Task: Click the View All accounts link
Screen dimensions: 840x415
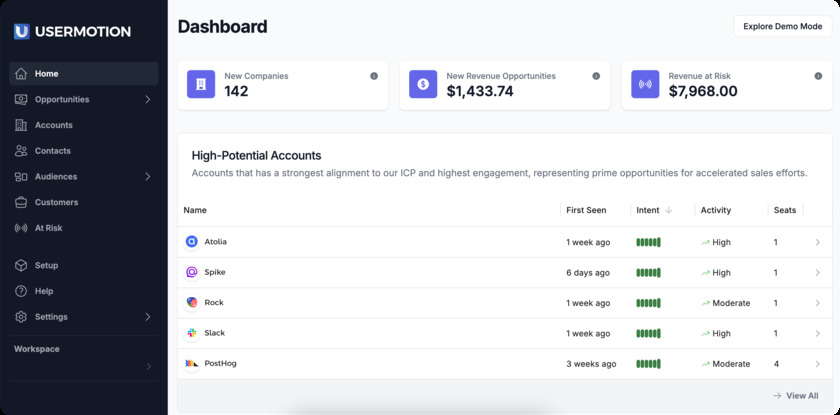Action: [x=795, y=396]
